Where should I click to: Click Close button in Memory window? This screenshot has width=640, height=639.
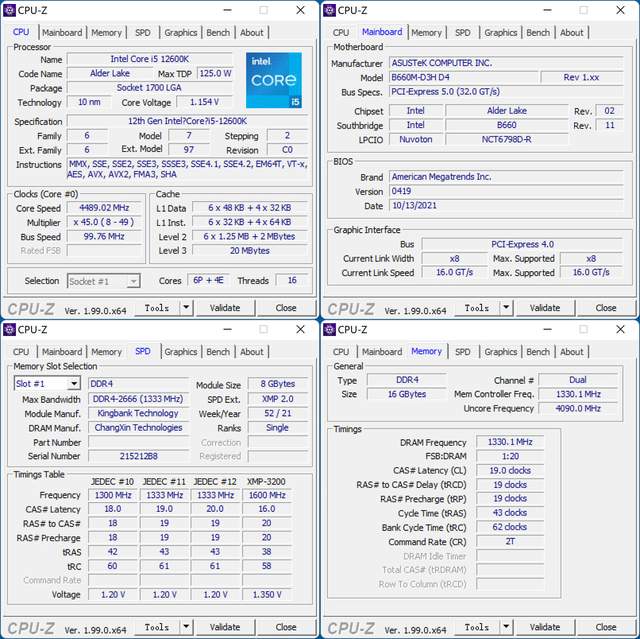(x=606, y=627)
